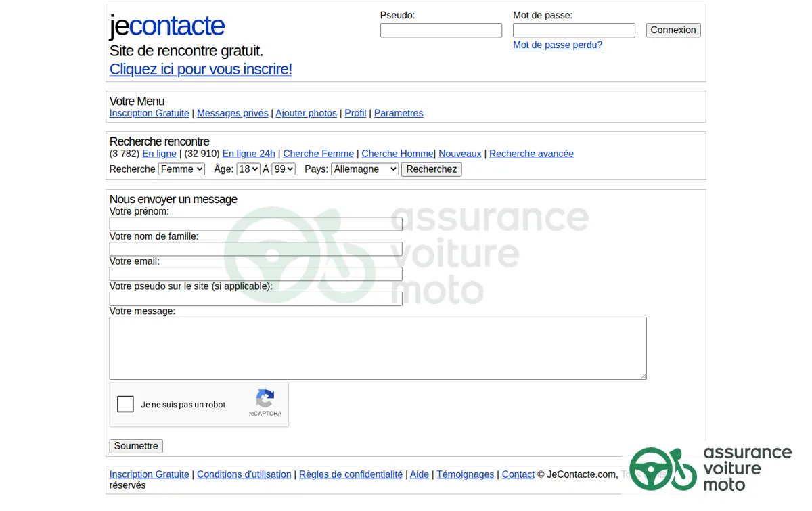Open Paramètres menu link
812x511 pixels.
click(399, 113)
